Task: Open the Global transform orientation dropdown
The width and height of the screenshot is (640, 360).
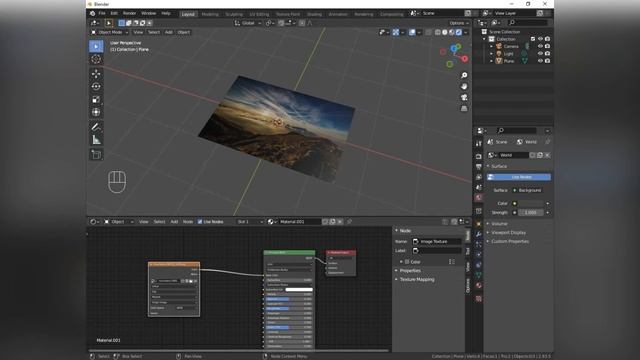Action: pyautogui.click(x=248, y=23)
